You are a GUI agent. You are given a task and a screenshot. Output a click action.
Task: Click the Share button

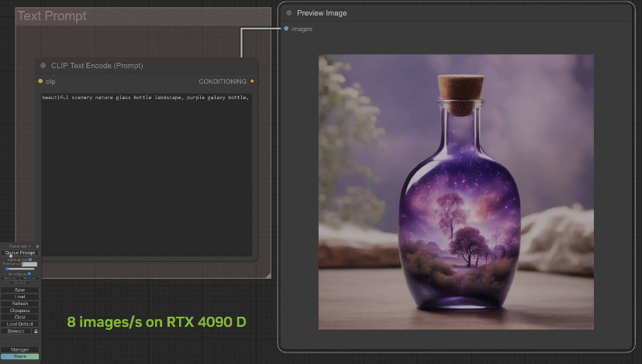(20, 356)
